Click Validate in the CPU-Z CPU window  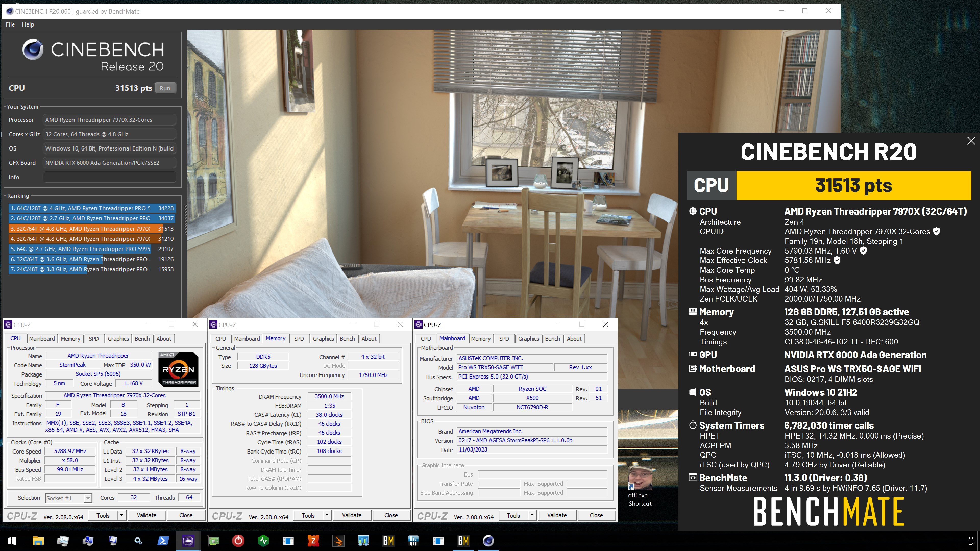[x=146, y=515]
